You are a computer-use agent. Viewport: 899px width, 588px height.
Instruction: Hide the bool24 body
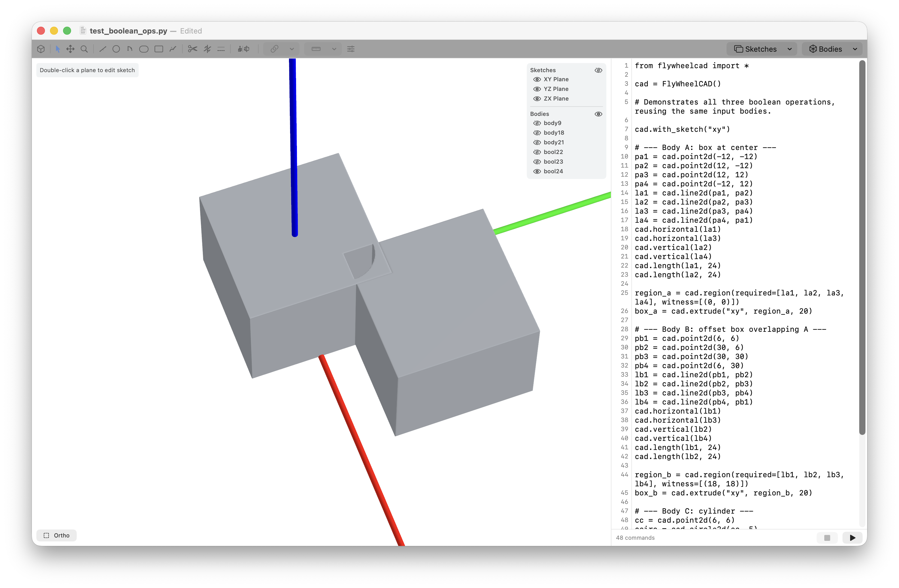(537, 172)
